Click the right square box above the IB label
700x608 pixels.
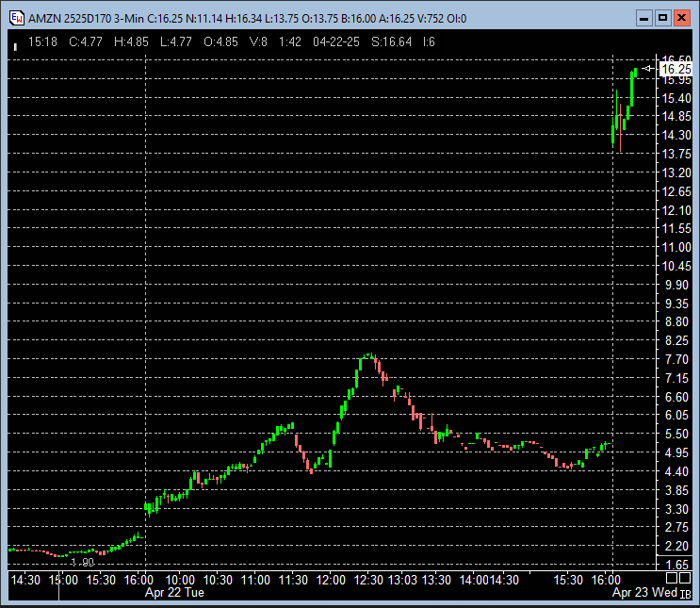coord(685,578)
